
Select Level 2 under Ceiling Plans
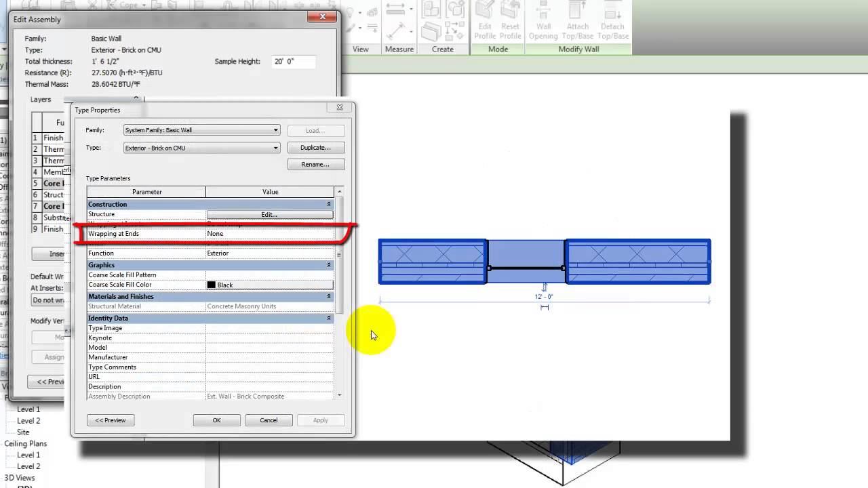[x=28, y=466]
